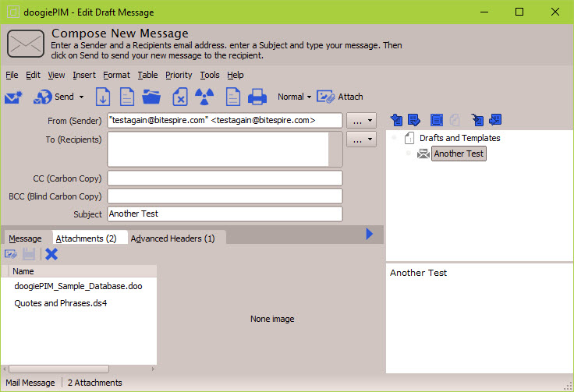Click the add attachment icon in attachments toolbar
This screenshot has width=574, height=392.
click(11, 254)
